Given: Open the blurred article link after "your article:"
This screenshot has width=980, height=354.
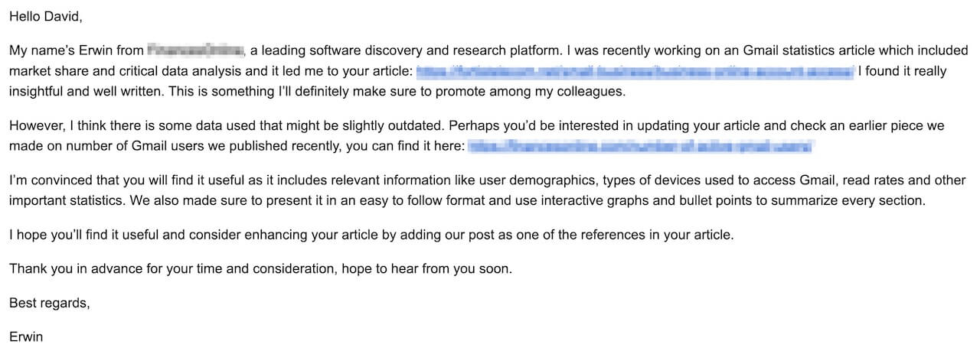Looking at the screenshot, I should (x=634, y=72).
